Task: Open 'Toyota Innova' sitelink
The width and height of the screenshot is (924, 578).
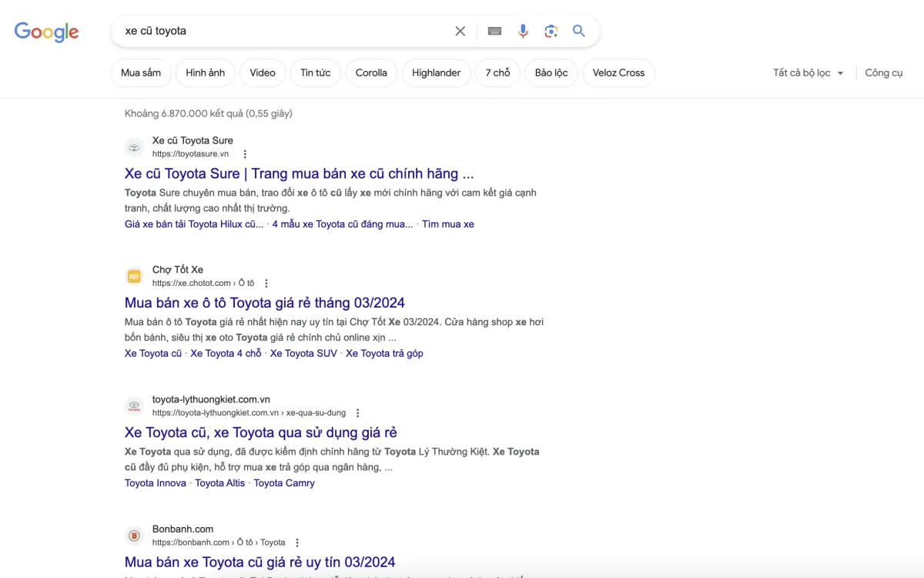Action: (156, 483)
